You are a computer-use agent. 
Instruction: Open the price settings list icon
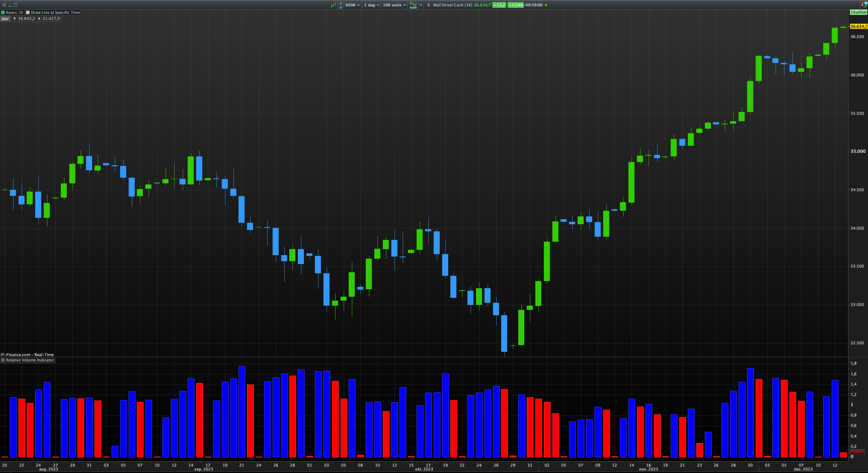point(21,12)
